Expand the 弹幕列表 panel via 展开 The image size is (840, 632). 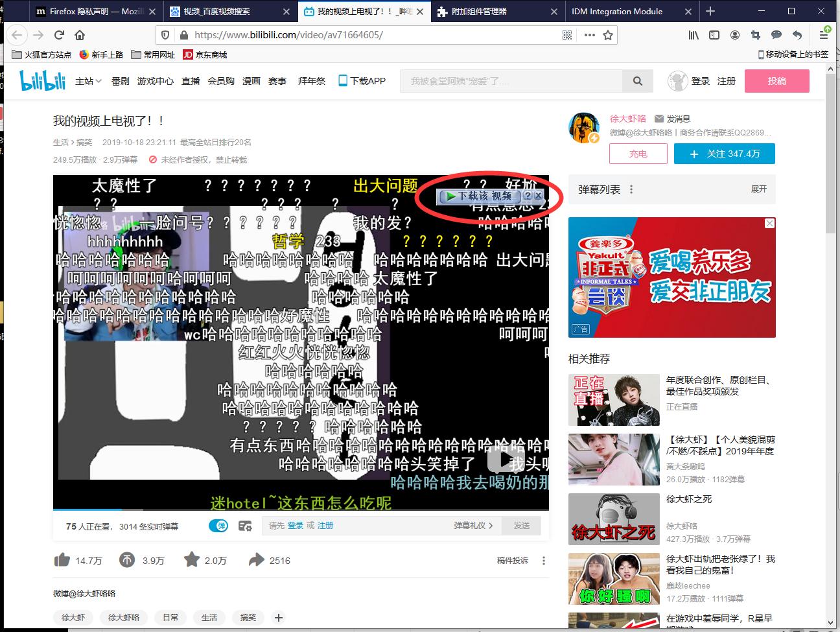(758, 189)
